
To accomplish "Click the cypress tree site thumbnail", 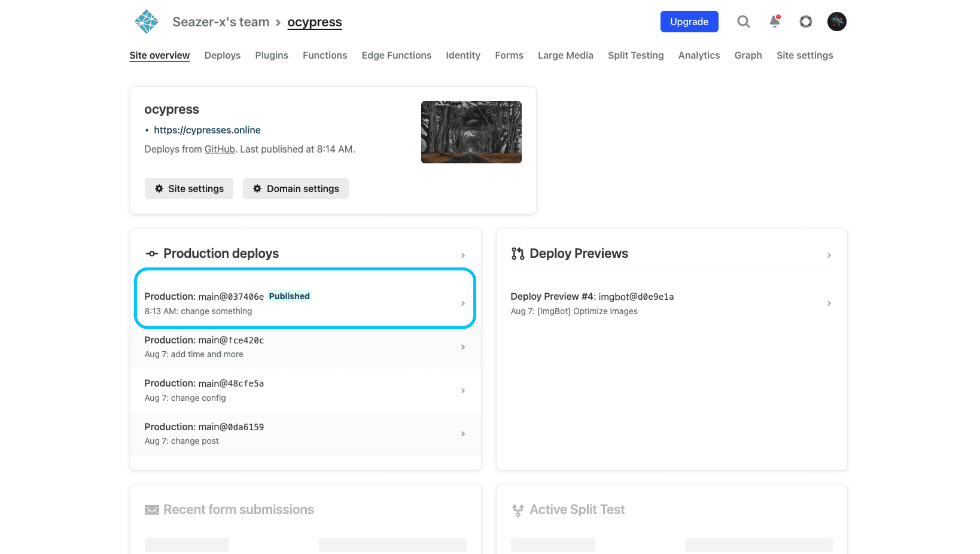I will (471, 132).
